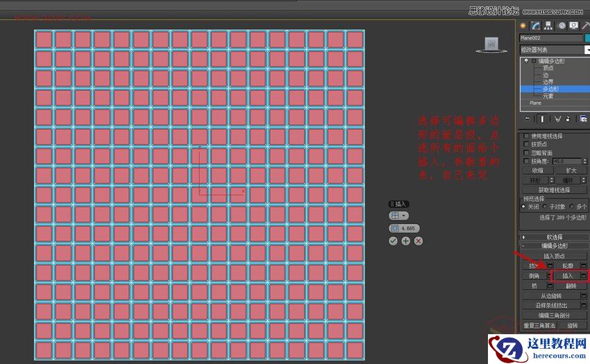Open the 修改器列表 dropdown
This screenshot has width=590, height=364.
(x=555, y=50)
